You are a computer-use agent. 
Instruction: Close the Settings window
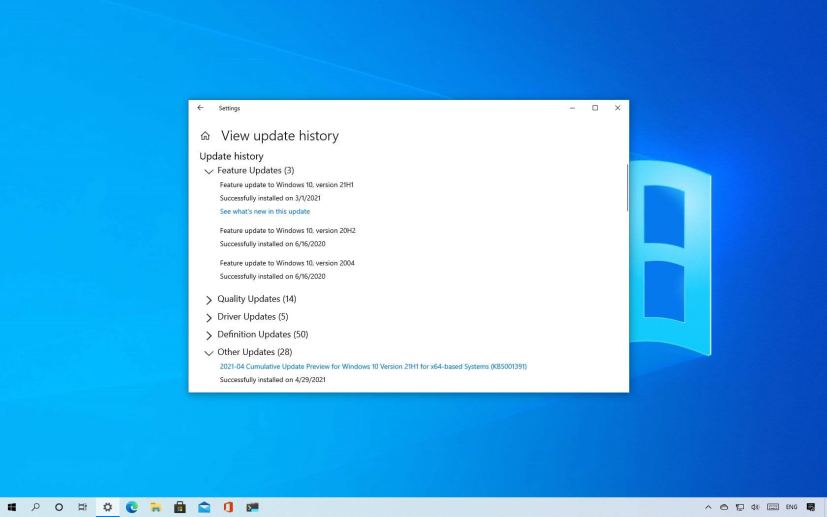pyautogui.click(x=618, y=108)
